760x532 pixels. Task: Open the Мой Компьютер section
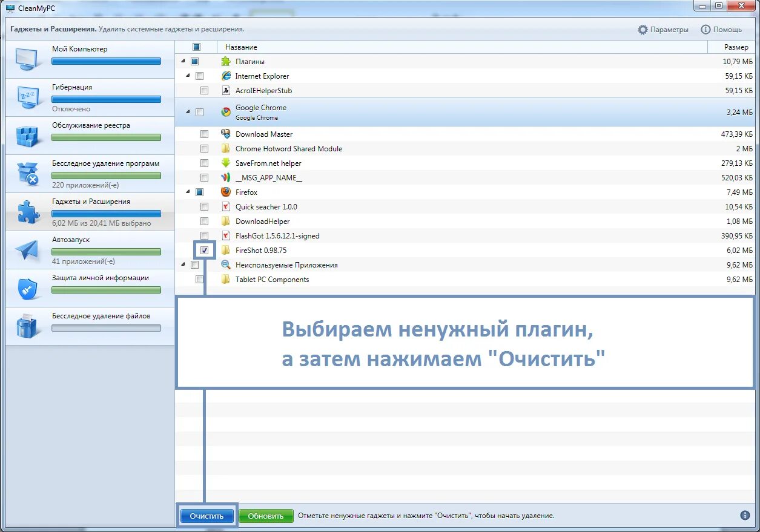tap(90, 59)
